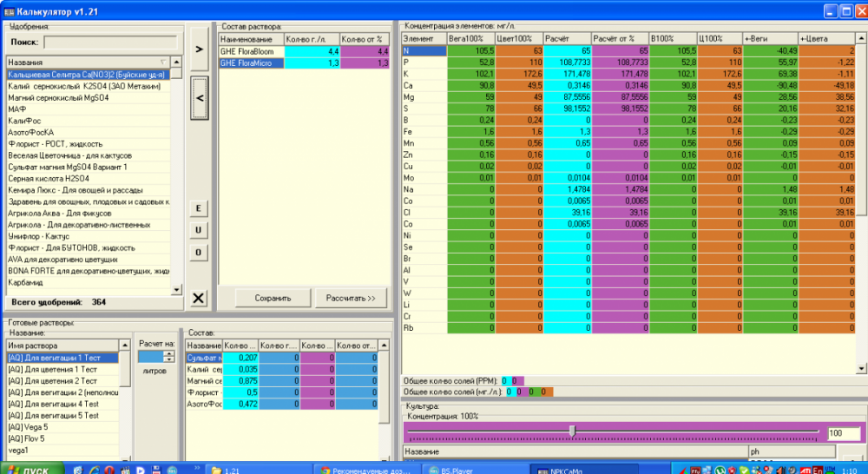The image size is (868, 474).
Task: Click the Расчет на liters input
Action: pos(151,357)
